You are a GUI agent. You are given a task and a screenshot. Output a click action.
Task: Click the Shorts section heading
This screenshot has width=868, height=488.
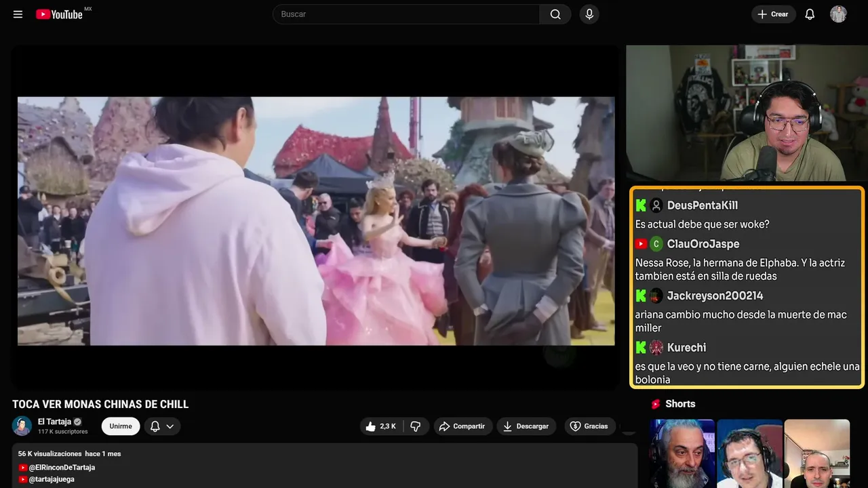[680, 404]
